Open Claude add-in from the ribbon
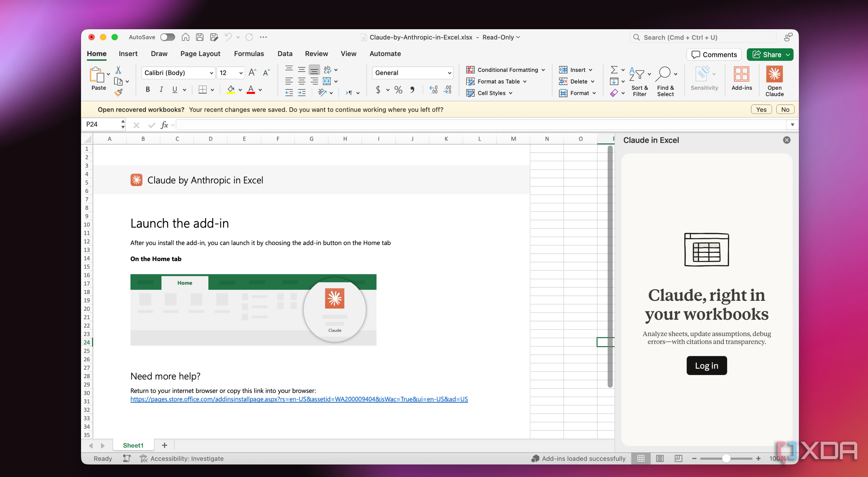 774,81
